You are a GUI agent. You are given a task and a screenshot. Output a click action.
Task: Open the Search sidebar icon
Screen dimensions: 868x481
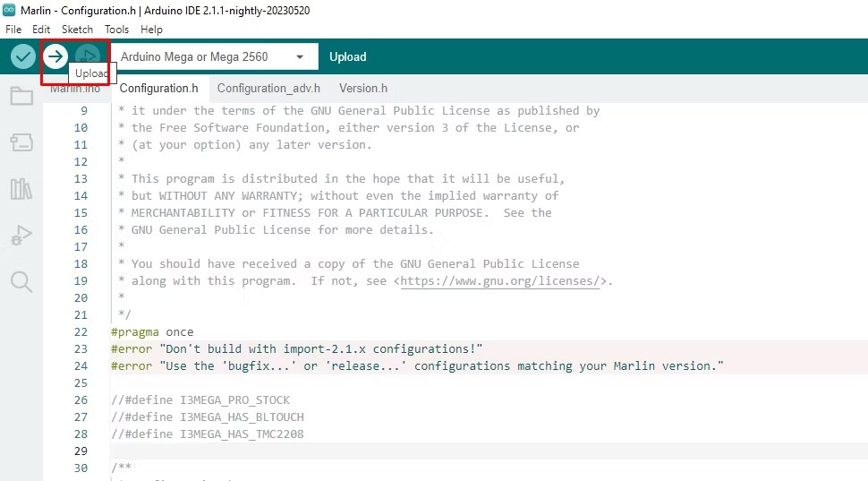point(21,281)
